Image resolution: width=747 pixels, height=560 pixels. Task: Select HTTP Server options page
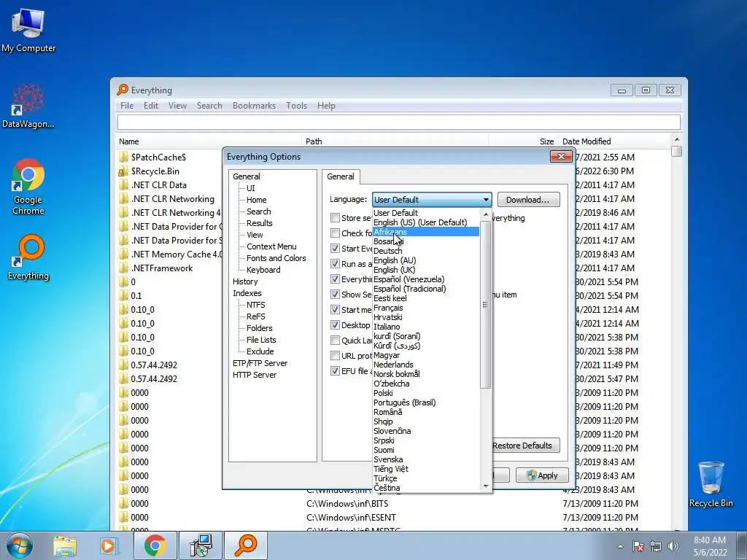click(x=255, y=375)
